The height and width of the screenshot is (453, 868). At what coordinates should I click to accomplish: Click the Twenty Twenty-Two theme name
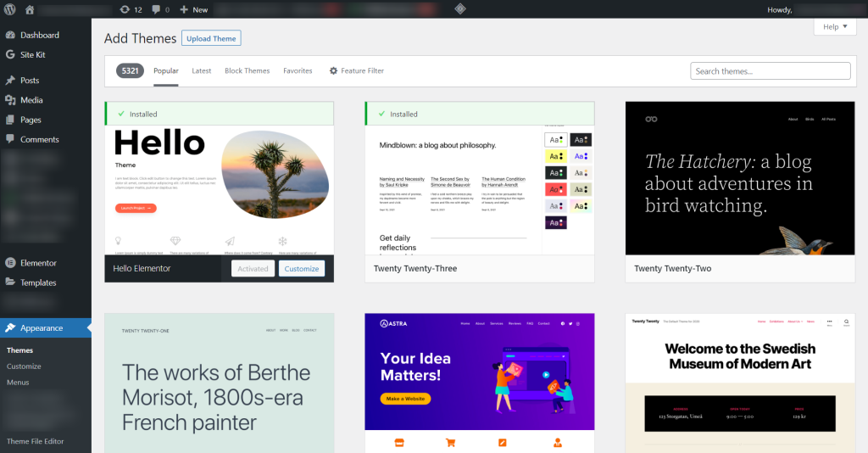(x=672, y=269)
